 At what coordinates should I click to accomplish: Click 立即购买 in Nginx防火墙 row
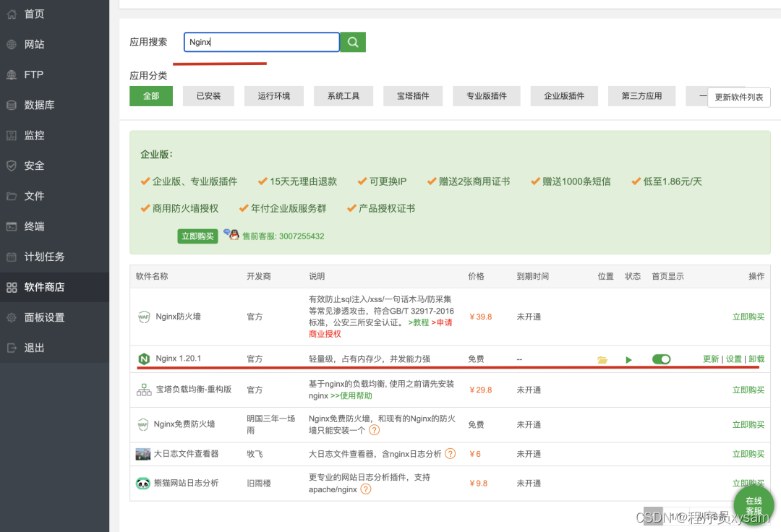click(748, 317)
